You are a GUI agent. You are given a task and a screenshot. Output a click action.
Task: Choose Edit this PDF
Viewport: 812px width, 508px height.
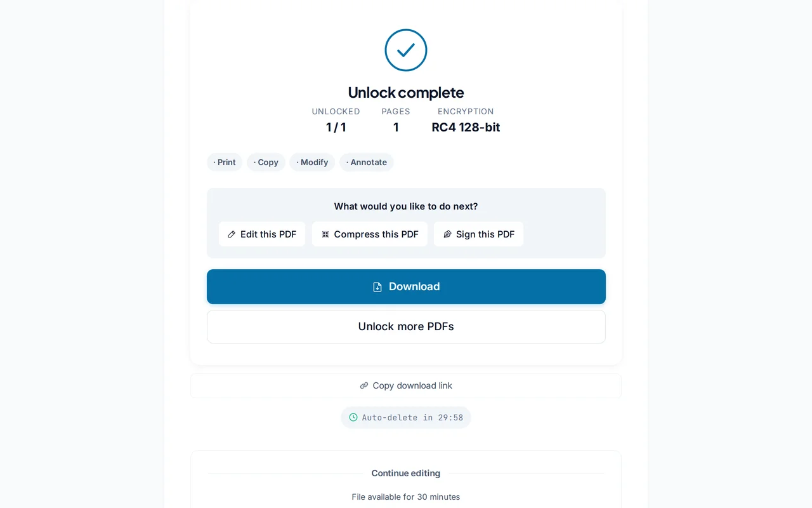(x=262, y=234)
